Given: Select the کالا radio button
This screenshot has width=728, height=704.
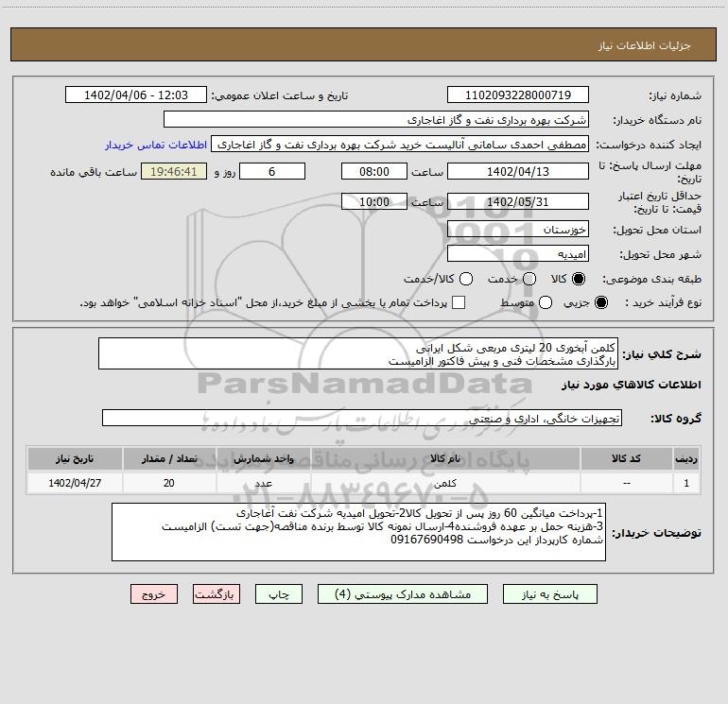Looking at the screenshot, I should pos(579,279).
